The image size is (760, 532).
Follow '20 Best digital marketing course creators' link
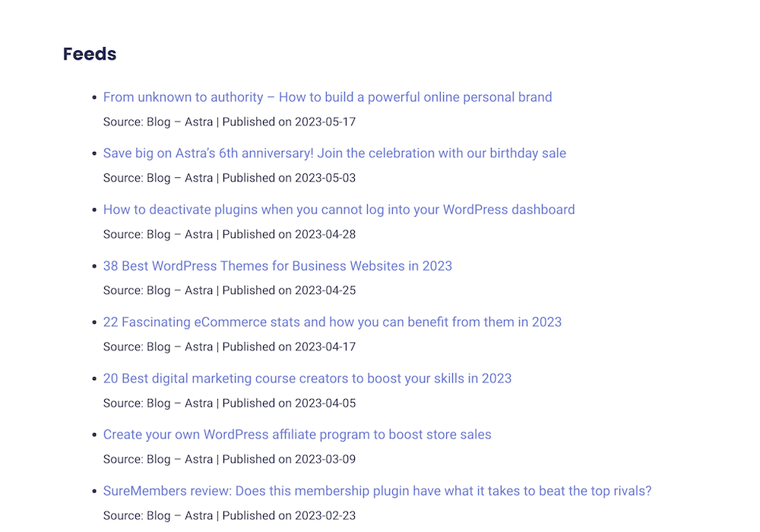click(x=307, y=378)
